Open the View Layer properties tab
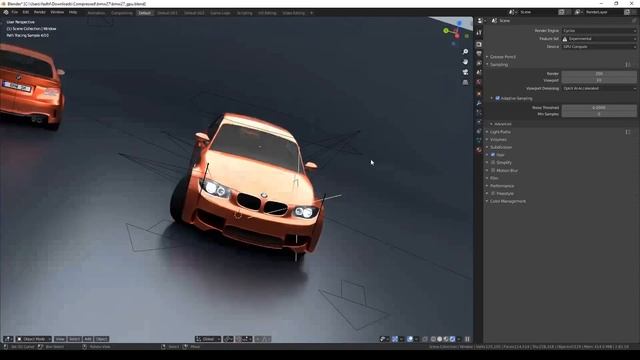Image resolution: width=640 pixels, height=360 pixels. click(479, 63)
